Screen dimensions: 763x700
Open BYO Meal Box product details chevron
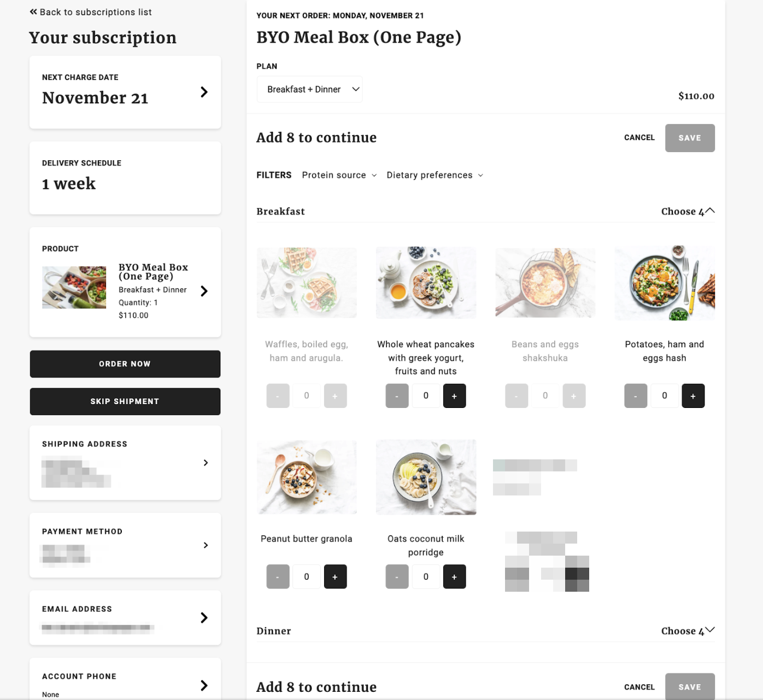tap(204, 291)
